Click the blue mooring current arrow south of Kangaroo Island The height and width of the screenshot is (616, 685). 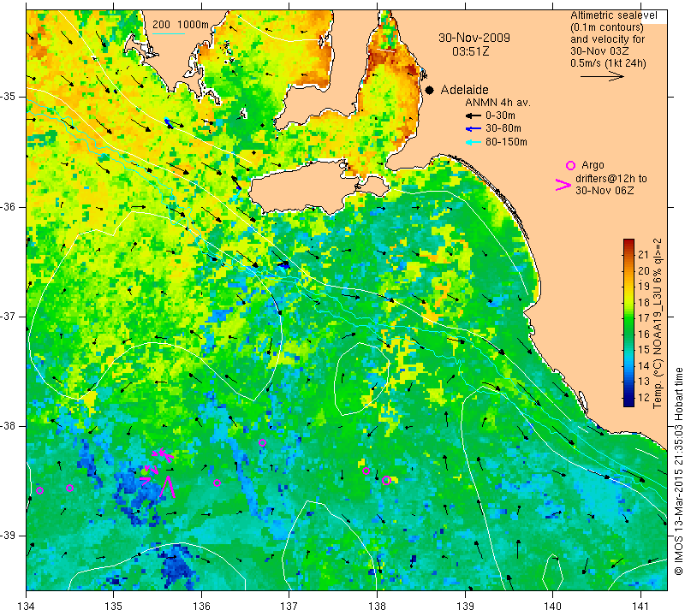click(283, 264)
